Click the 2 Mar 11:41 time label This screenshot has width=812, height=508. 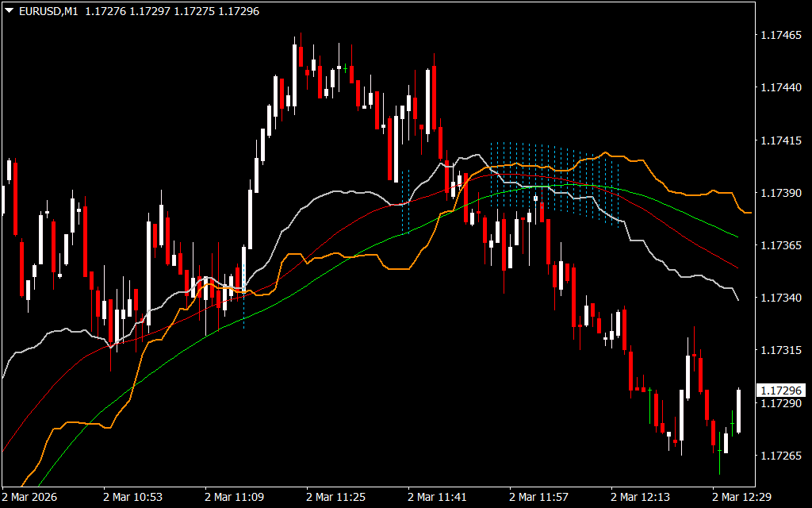click(437, 497)
